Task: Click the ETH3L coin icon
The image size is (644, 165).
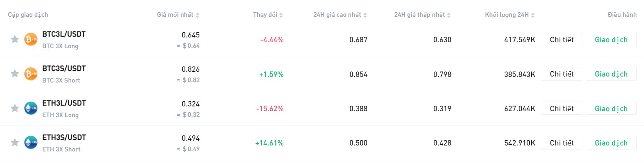Action: (x=31, y=108)
